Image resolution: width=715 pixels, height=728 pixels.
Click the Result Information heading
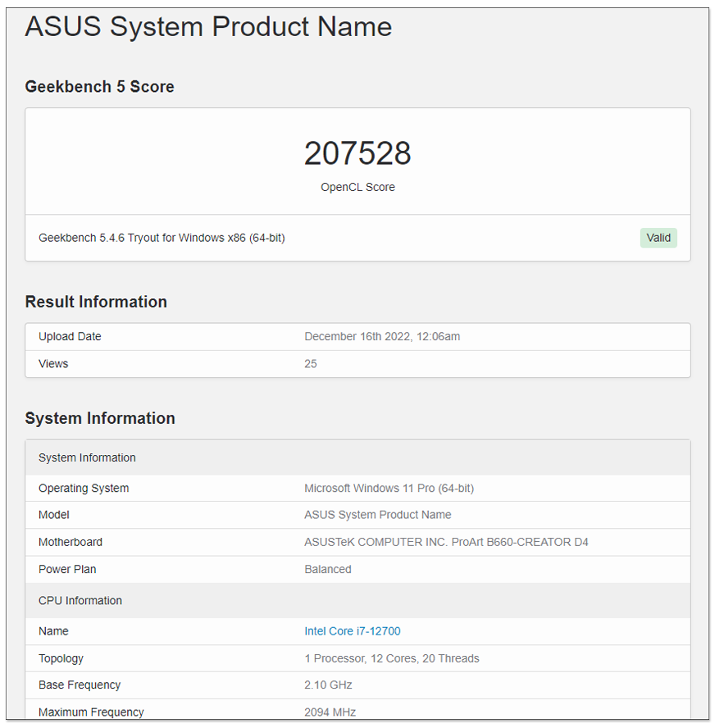[x=96, y=302]
